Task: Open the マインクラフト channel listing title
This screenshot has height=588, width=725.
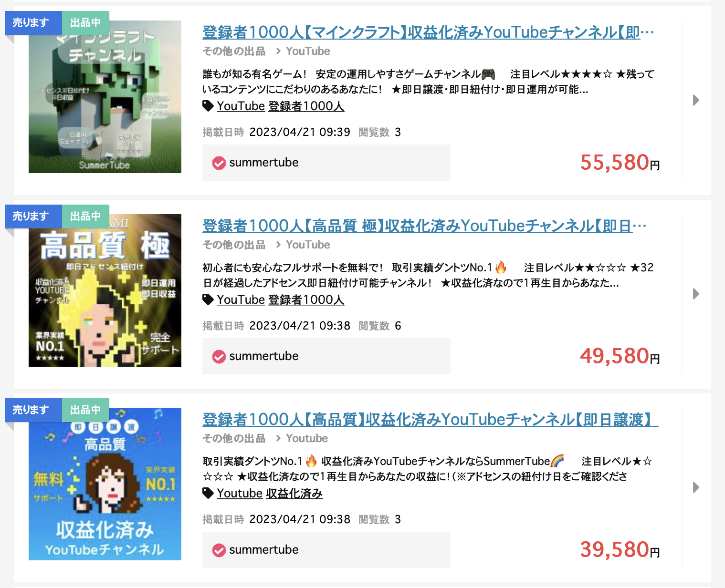Action: point(428,32)
